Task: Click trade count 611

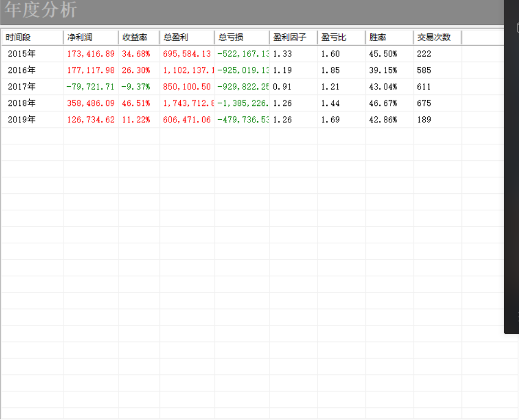Action: pos(424,87)
